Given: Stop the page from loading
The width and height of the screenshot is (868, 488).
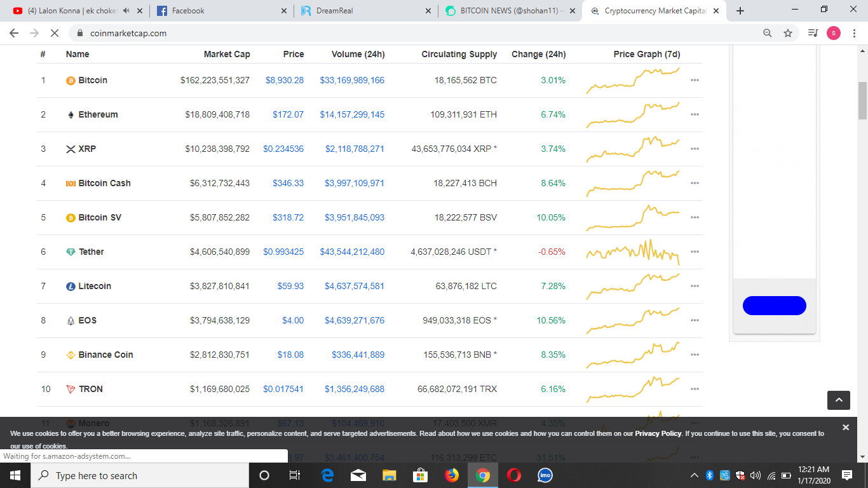Looking at the screenshot, I should (55, 33).
